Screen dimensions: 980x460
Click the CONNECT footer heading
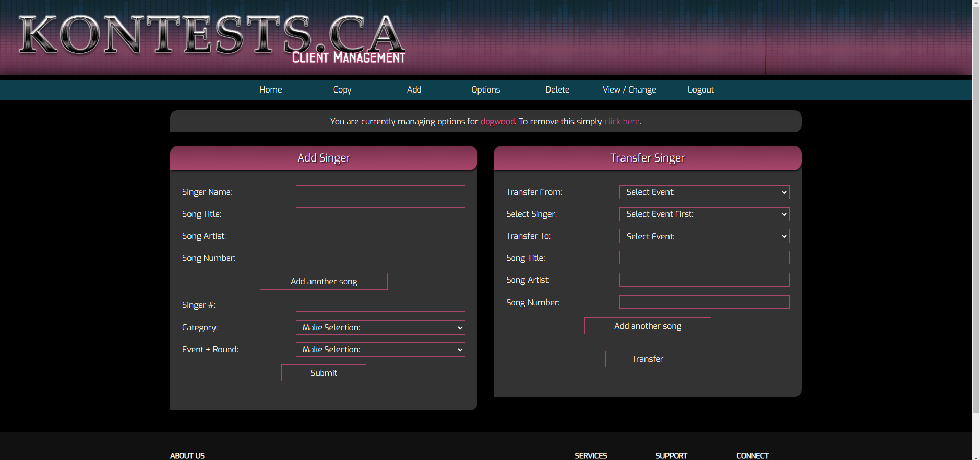click(752, 456)
